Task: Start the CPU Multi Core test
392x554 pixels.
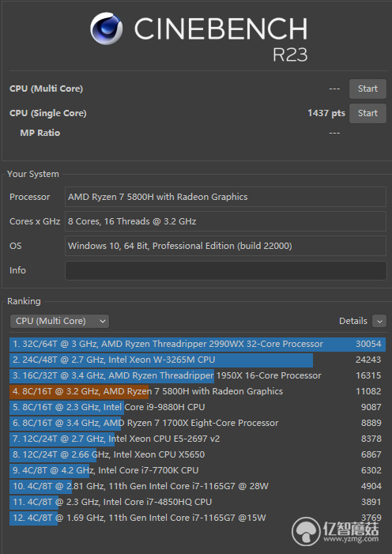Action: (367, 89)
